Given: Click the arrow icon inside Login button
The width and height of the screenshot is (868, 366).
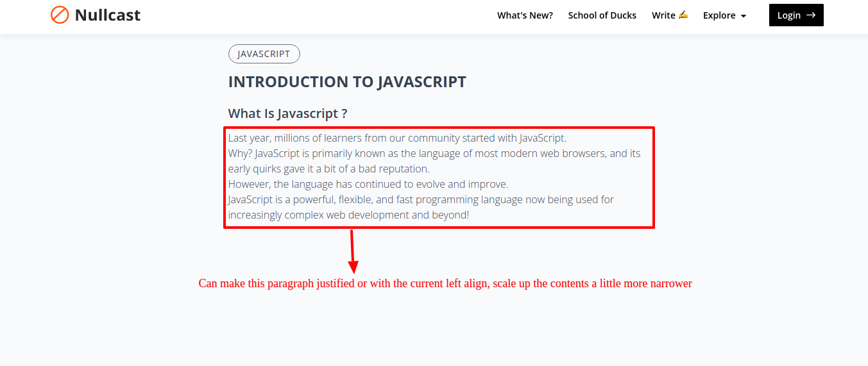Looking at the screenshot, I should coord(811,15).
